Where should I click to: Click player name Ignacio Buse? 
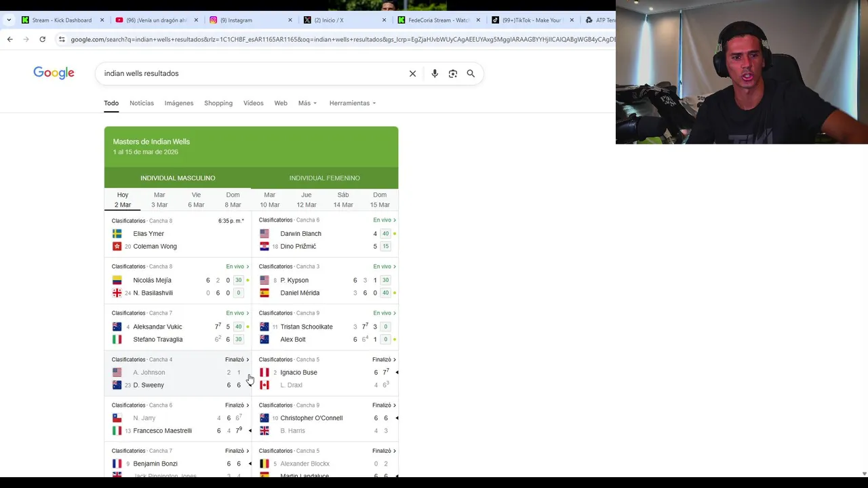(298, 372)
